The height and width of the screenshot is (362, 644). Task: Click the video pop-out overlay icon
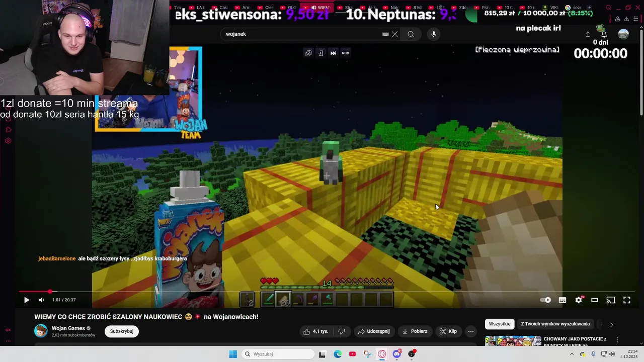[308, 53]
